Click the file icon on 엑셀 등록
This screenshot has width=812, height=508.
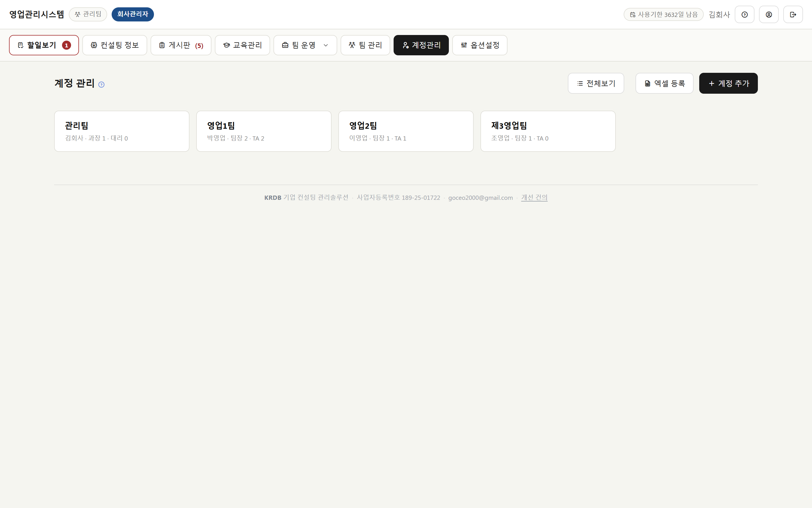(648, 83)
